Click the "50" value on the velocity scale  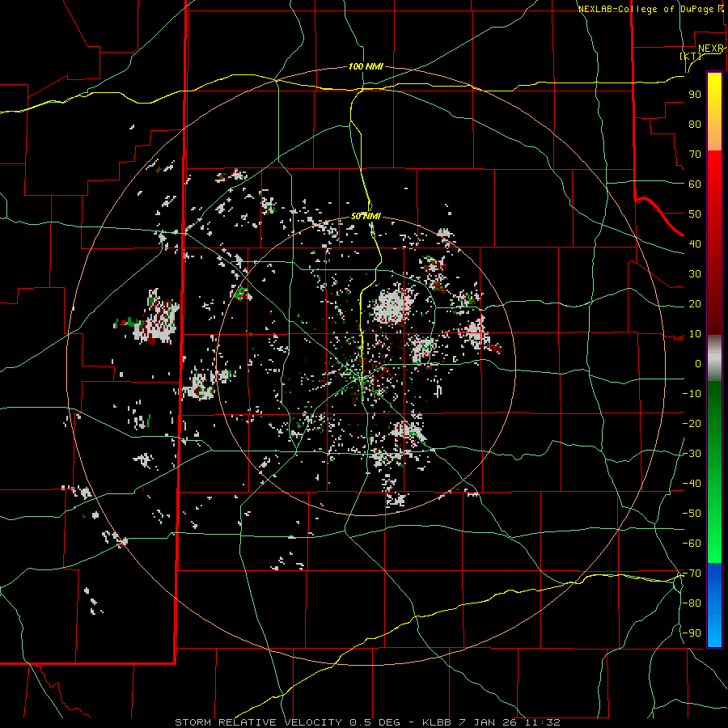(x=695, y=214)
